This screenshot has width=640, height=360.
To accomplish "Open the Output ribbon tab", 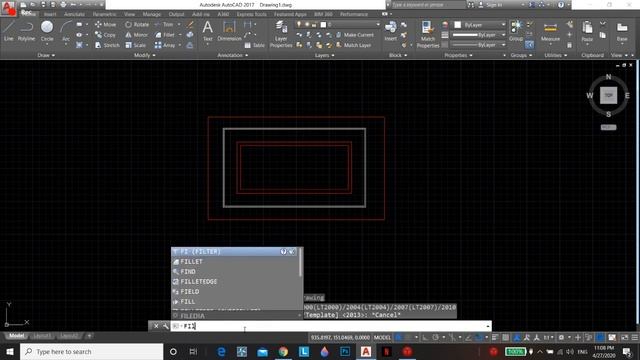I will click(x=176, y=14).
